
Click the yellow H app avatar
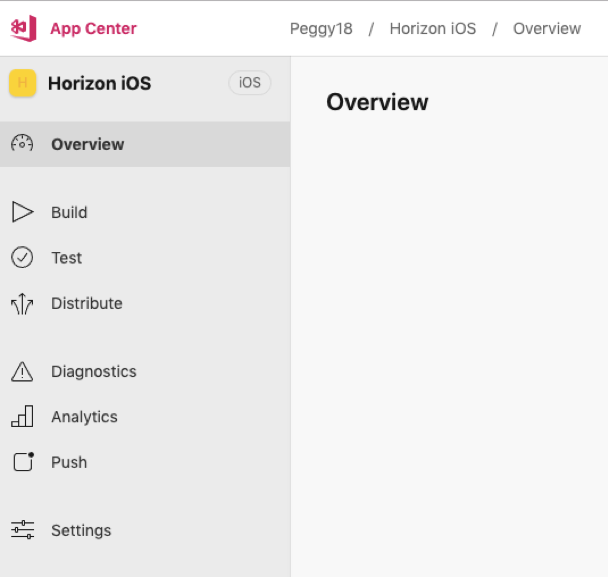tap(22, 83)
